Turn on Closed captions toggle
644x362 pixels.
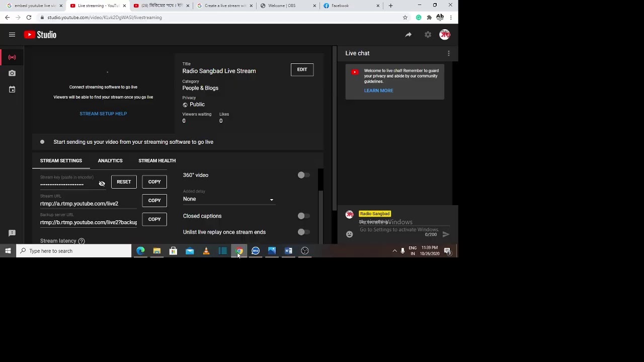[303, 216]
